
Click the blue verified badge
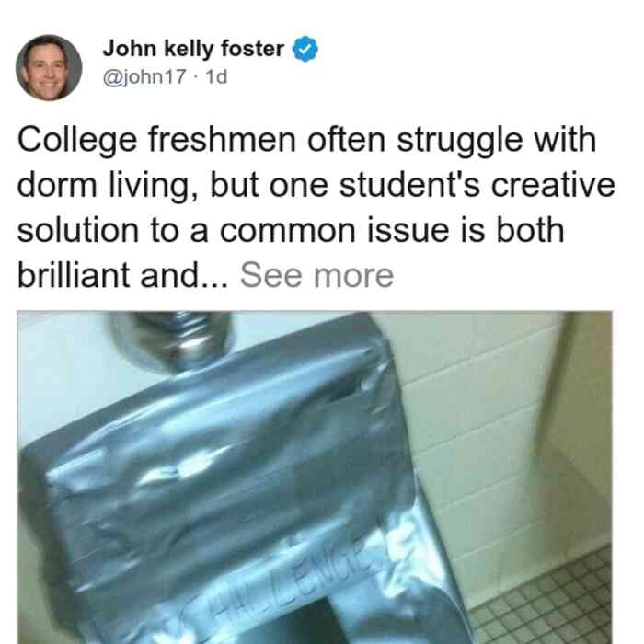point(305,49)
